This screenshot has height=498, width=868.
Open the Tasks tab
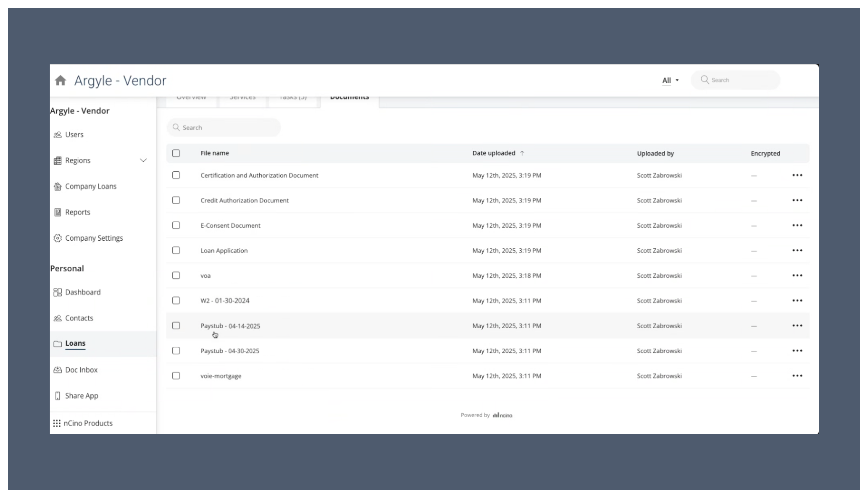pyautogui.click(x=292, y=97)
